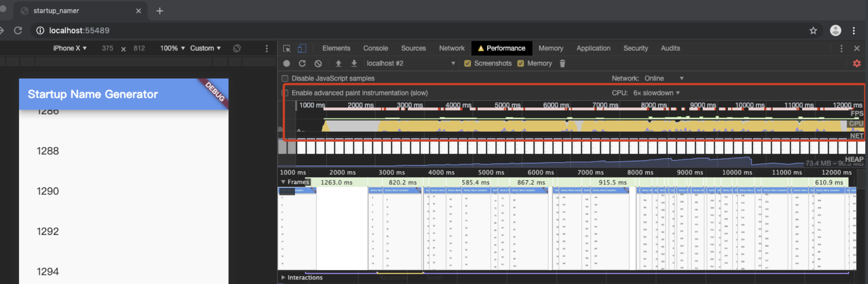Start recording a performance profile
This screenshot has height=284, width=868.
click(286, 63)
